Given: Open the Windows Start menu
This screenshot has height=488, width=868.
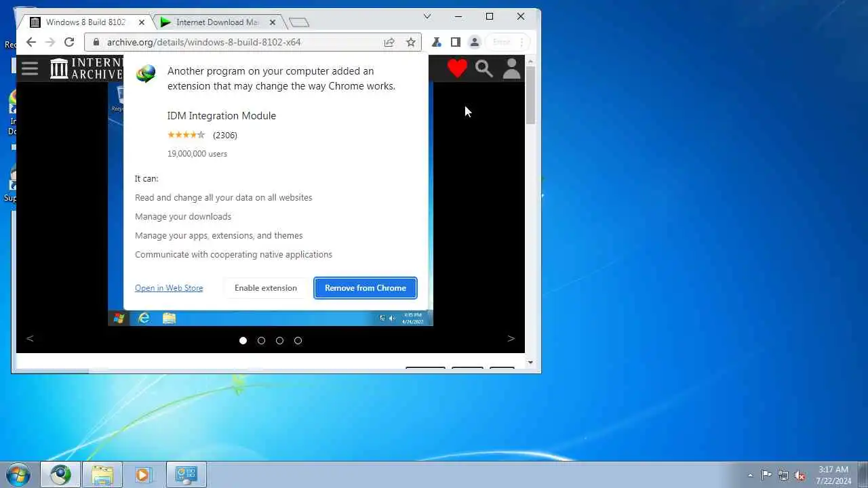Looking at the screenshot, I should pos(18,474).
